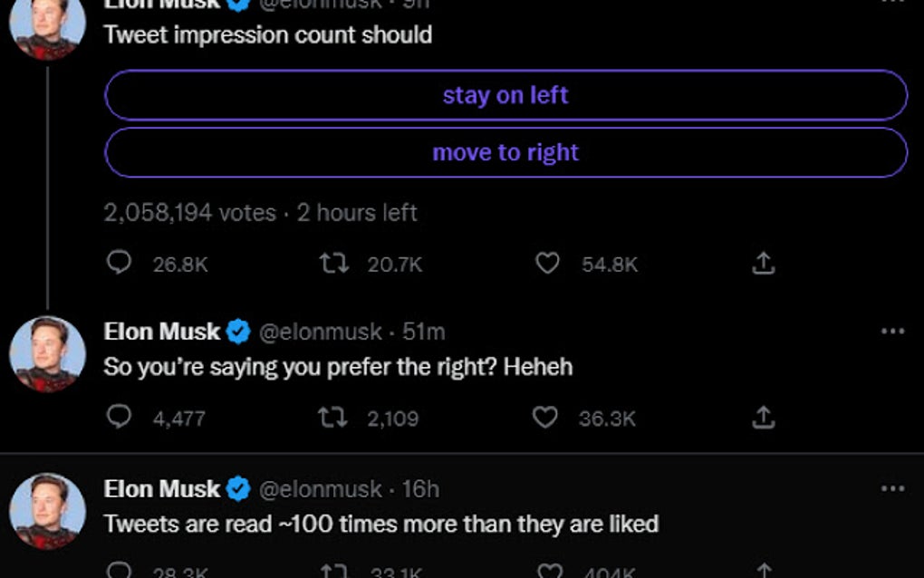Image resolution: width=924 pixels, height=578 pixels.
Task: Retweet the poll tweet with 20.7K retweets
Action: [333, 264]
